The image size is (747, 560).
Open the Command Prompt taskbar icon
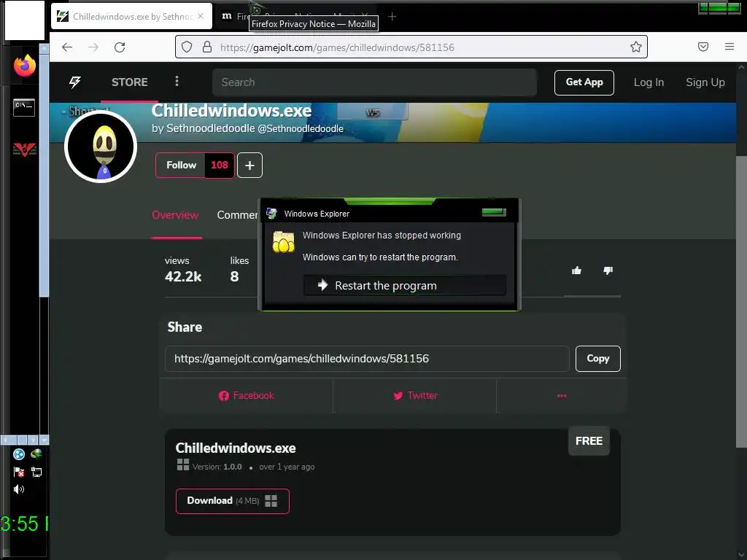pyautogui.click(x=24, y=106)
